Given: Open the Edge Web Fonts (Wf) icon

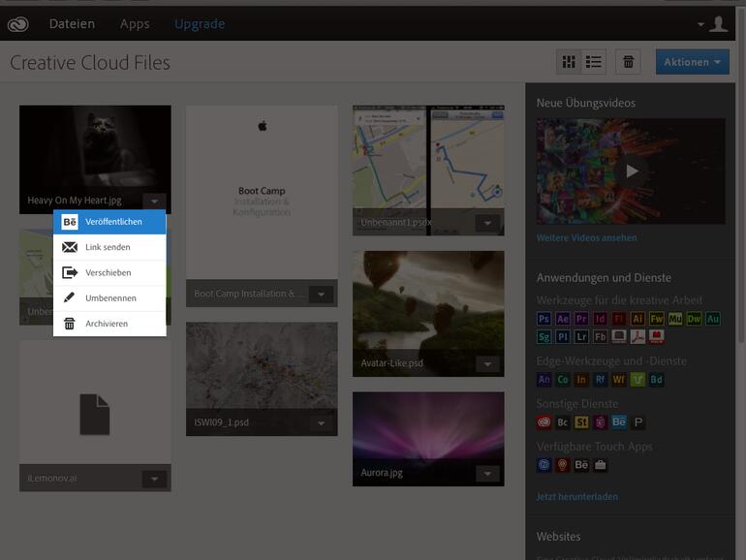Looking at the screenshot, I should pos(619,379).
